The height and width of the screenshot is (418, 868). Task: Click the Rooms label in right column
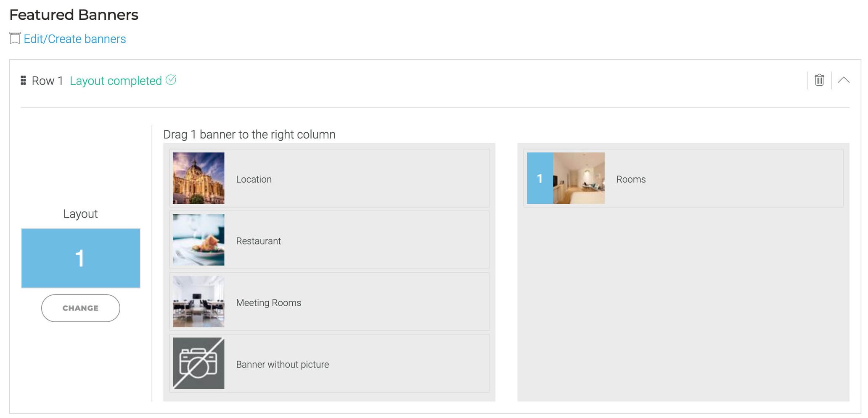[x=631, y=179]
